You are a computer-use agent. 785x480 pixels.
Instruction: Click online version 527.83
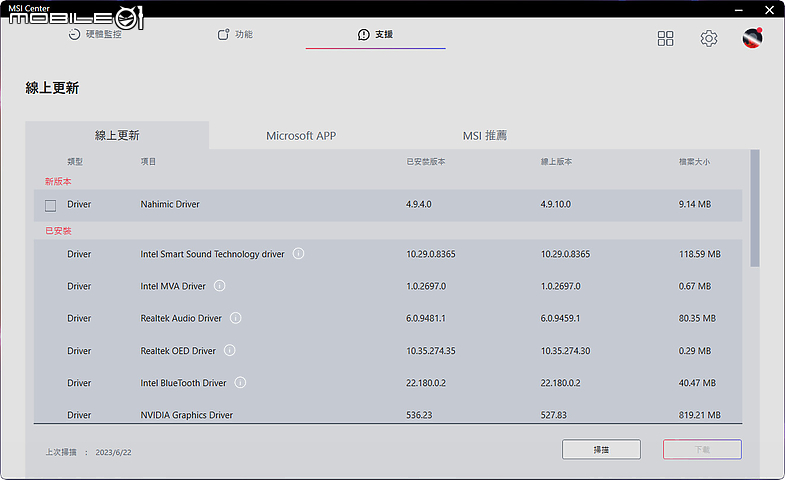[554, 415]
